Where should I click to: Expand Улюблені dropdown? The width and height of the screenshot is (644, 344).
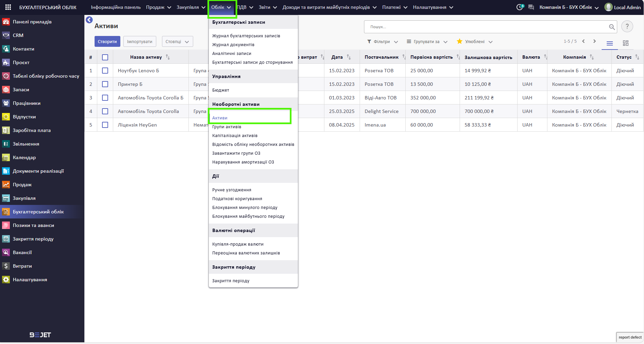pyautogui.click(x=475, y=42)
